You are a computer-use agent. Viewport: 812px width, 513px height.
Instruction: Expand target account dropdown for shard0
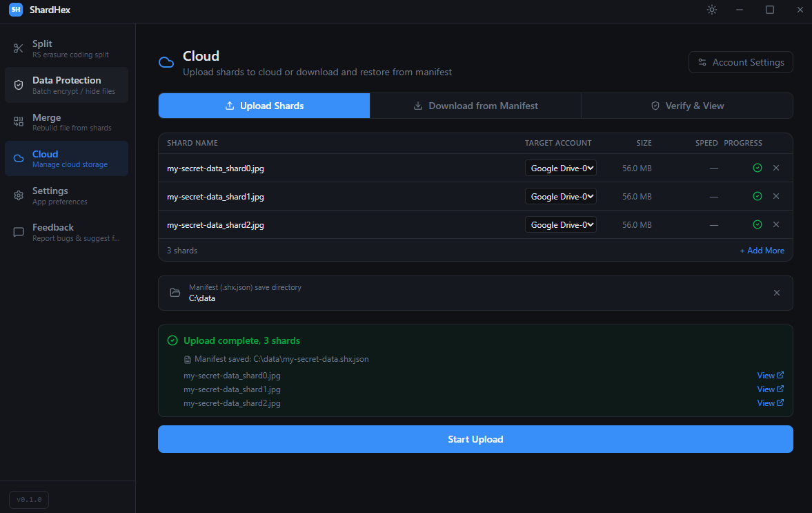pyautogui.click(x=560, y=168)
